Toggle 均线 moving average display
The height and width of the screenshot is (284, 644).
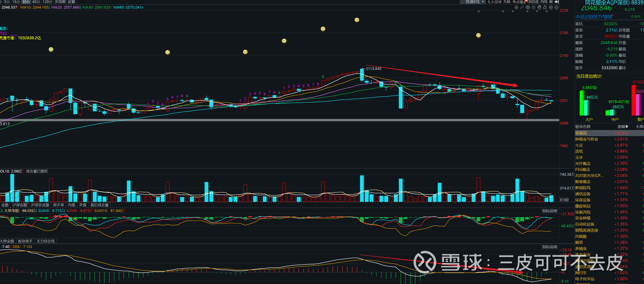click(x=544, y=2)
